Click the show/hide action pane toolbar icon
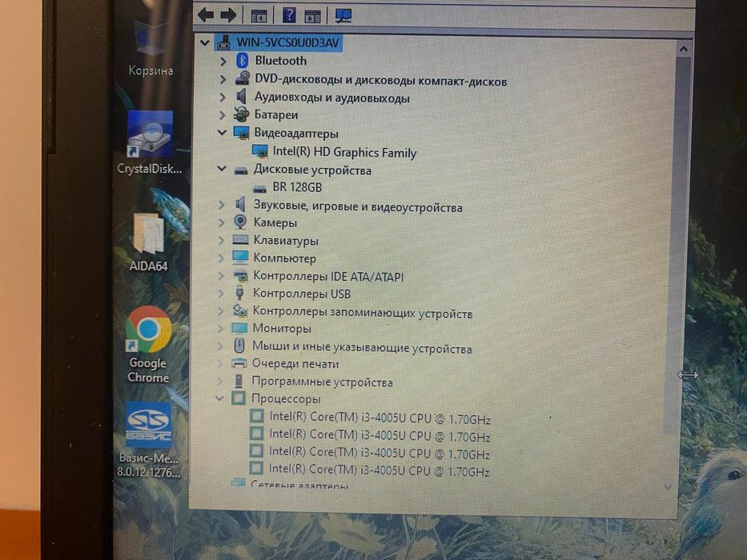This screenshot has width=747, height=560. tap(312, 17)
